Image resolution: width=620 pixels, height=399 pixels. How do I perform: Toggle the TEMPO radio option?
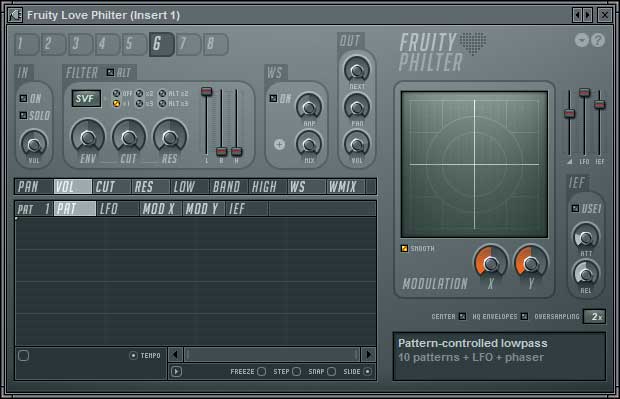(133, 356)
